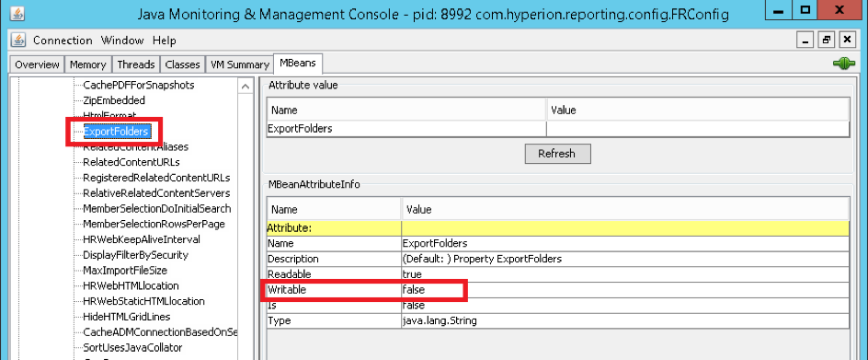This screenshot has height=360, width=868.
Task: Click the Value column header in Attribute value
Action: coord(698,110)
